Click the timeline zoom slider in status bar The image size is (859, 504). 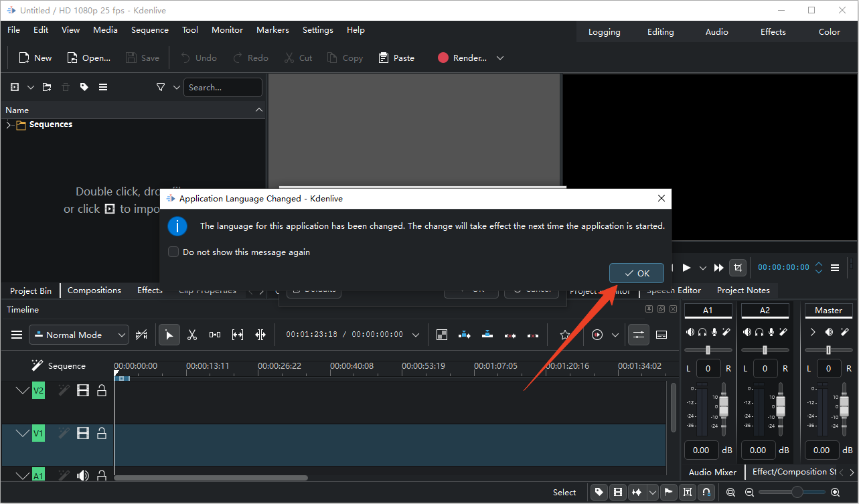click(793, 492)
